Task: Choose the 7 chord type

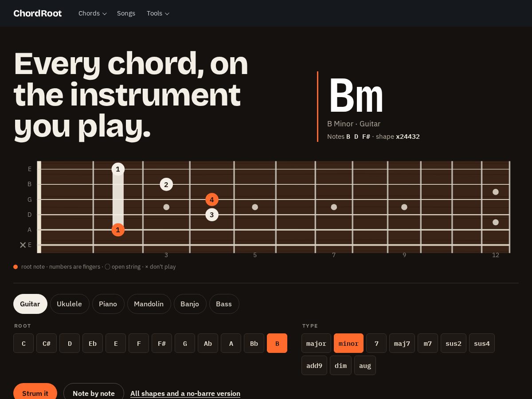Action: 376,343
